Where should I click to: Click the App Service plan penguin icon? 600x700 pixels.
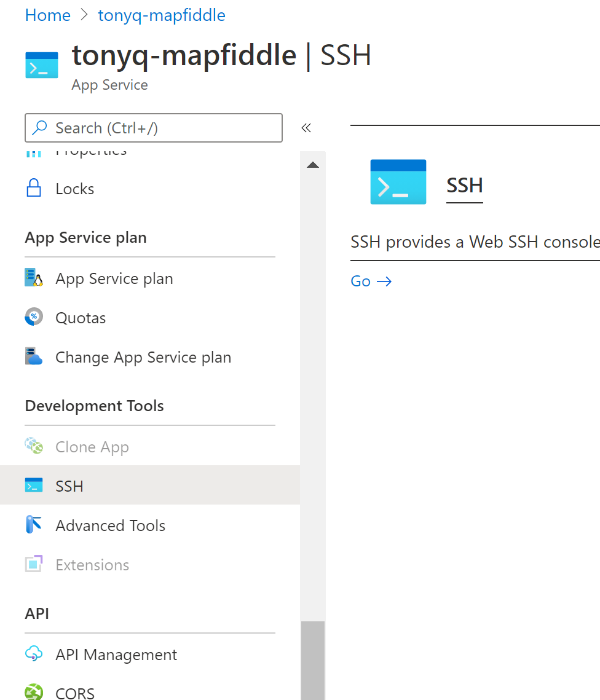[x=34, y=278]
